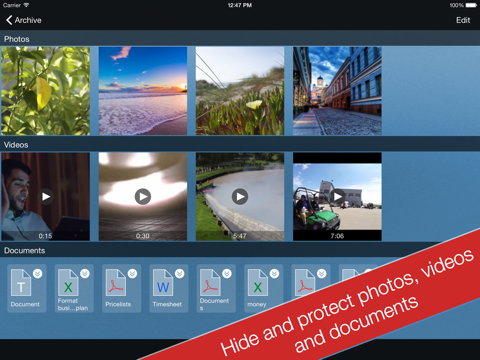Screen dimensions: 480x360
Task: Expand options on the unnamed seventh PDF
Action: point(322,274)
